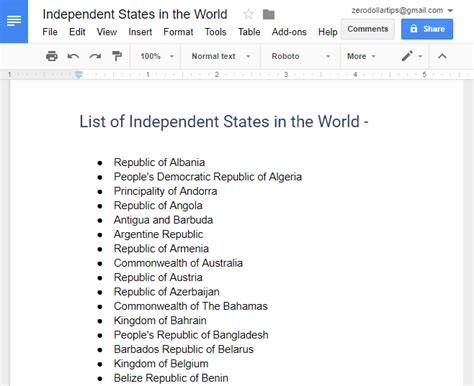Open the Edit menu

pos(77,32)
